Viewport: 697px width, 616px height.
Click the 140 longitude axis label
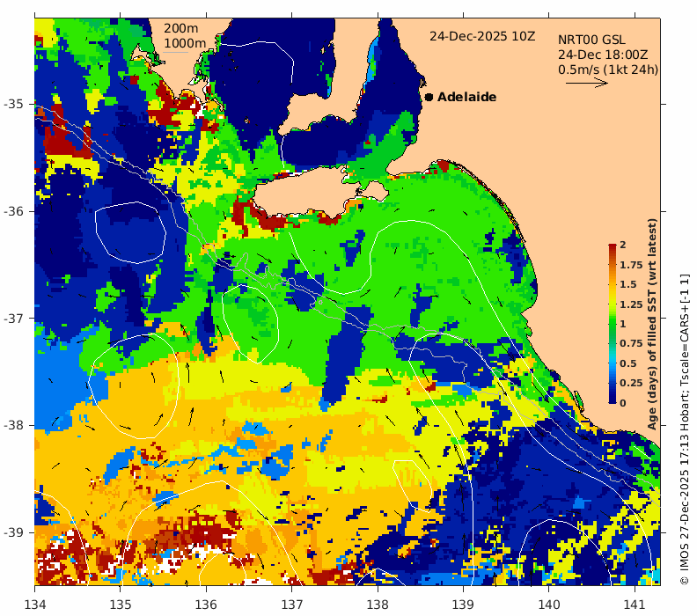coord(549,605)
